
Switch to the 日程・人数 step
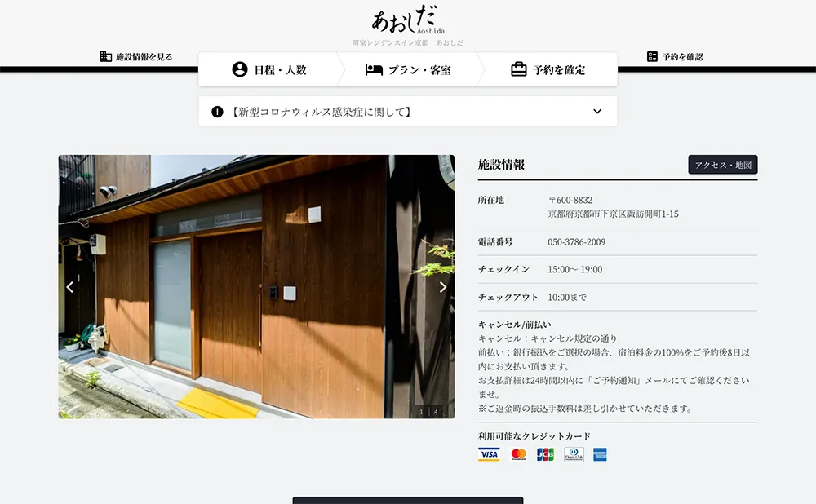269,69
